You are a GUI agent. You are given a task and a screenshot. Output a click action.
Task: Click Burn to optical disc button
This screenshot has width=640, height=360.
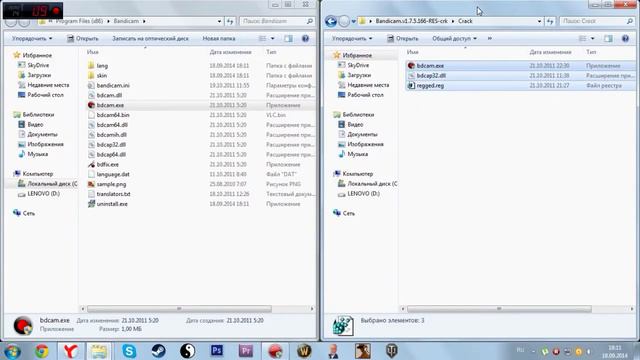150,38
